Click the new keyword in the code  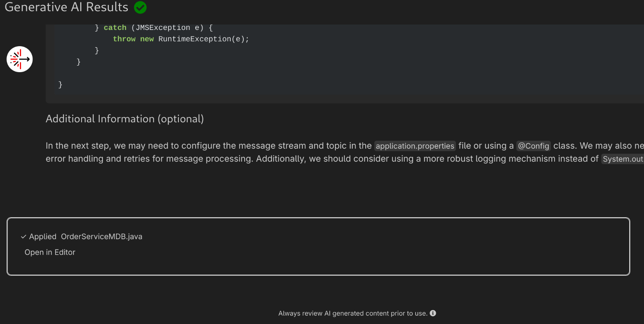click(x=147, y=39)
